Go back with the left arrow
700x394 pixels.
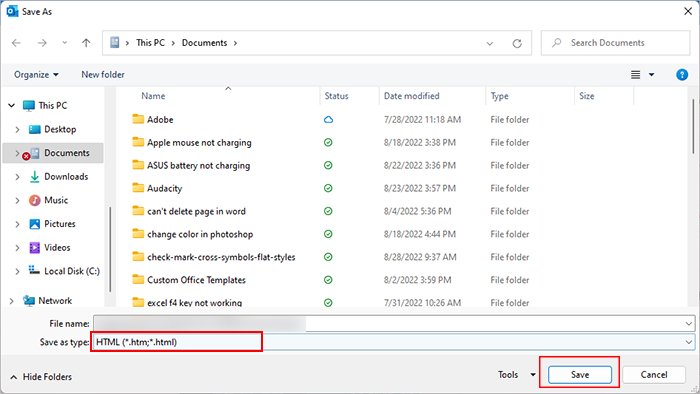pos(17,43)
